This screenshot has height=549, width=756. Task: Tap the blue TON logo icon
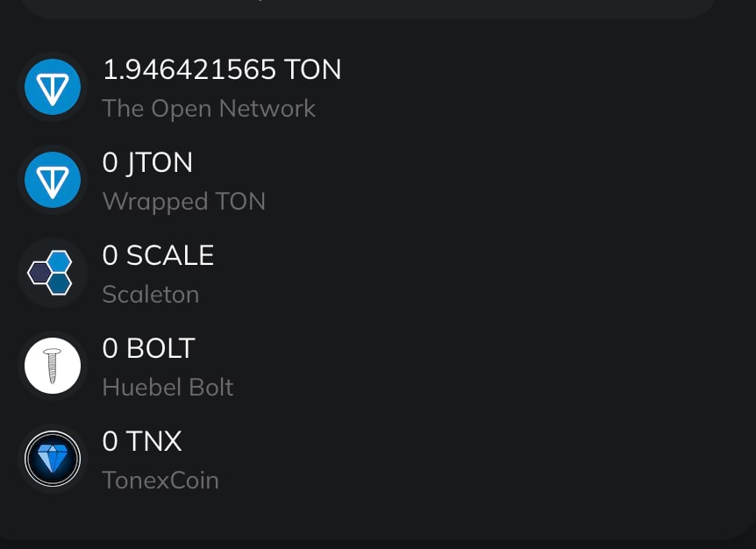coord(53,88)
